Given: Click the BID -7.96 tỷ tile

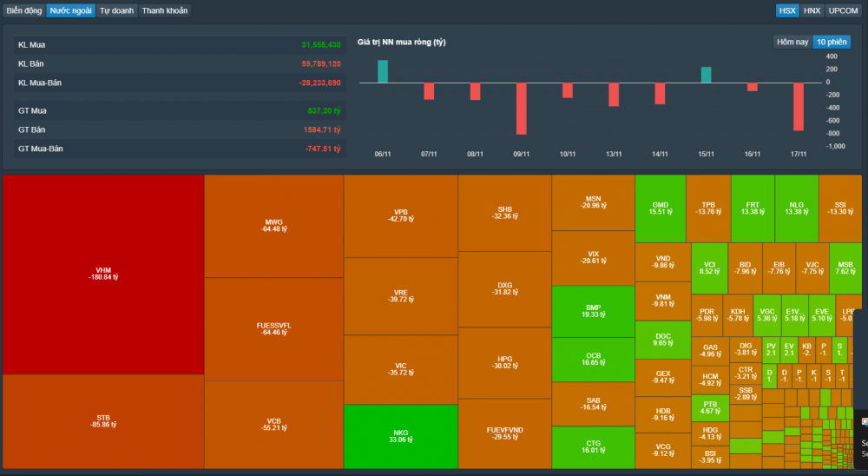Looking at the screenshot, I should [x=745, y=268].
